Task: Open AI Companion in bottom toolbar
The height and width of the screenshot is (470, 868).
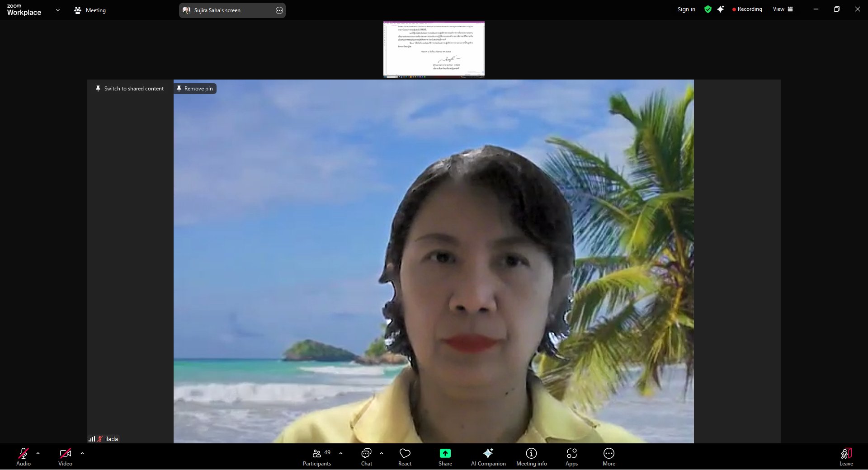Action: pyautogui.click(x=488, y=456)
